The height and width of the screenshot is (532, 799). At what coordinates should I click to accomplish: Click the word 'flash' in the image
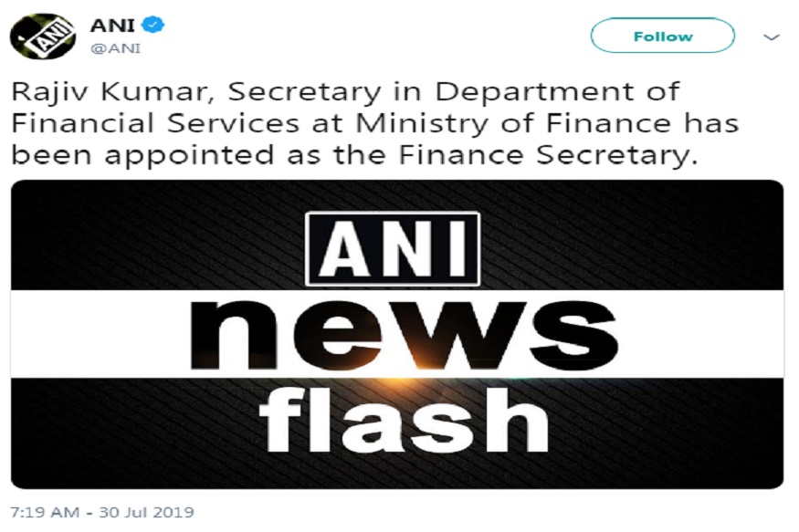[405, 420]
